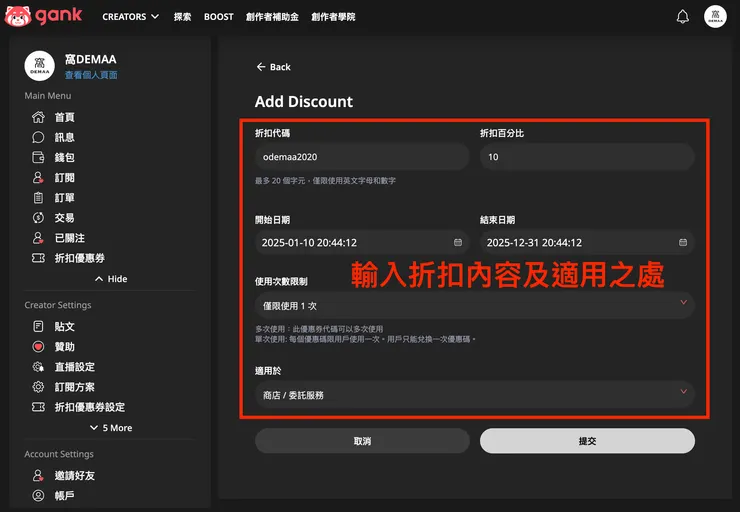Click the account icon beside 帳戶
Screen dimensions: 740x512
tap(38, 495)
